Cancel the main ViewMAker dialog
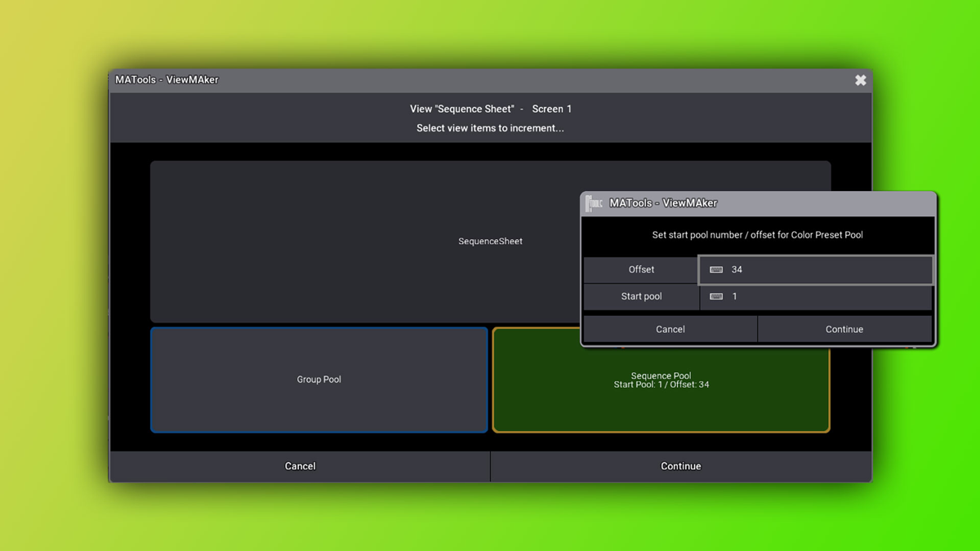 [300, 466]
